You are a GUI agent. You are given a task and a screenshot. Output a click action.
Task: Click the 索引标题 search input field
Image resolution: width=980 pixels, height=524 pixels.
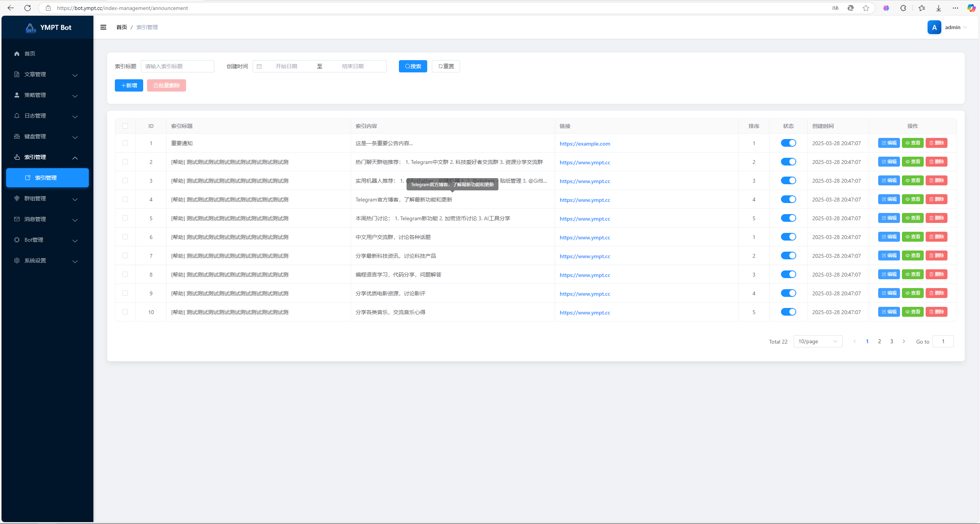click(178, 66)
